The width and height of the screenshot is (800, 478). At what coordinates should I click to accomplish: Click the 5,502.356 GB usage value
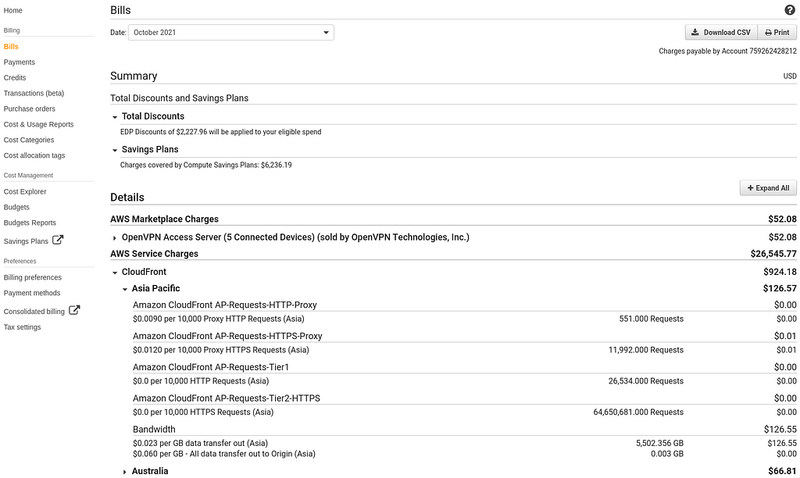659,443
